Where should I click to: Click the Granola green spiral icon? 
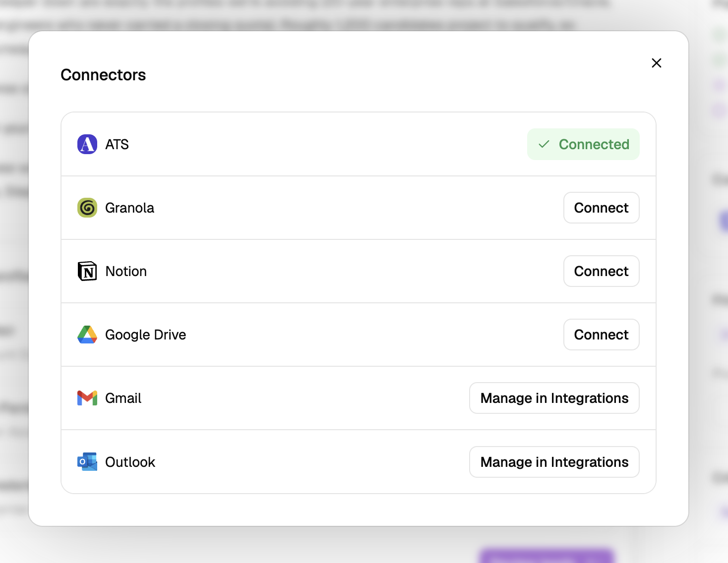87,208
